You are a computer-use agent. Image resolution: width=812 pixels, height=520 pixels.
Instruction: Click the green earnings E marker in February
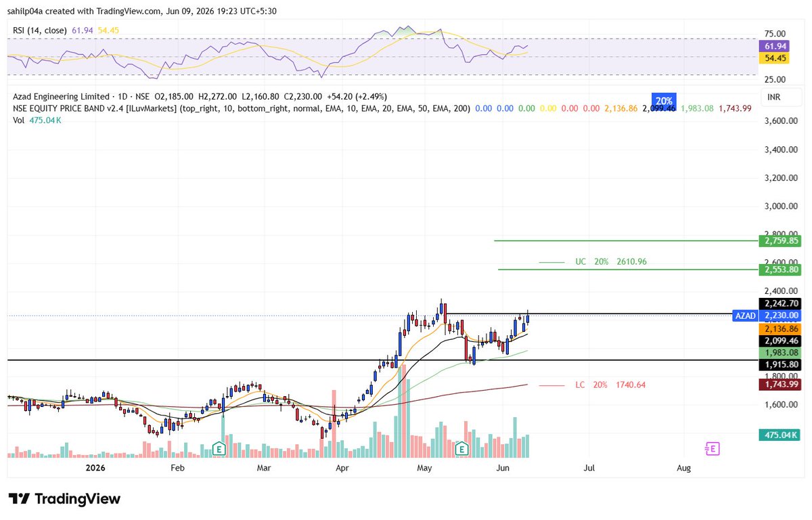point(219,448)
